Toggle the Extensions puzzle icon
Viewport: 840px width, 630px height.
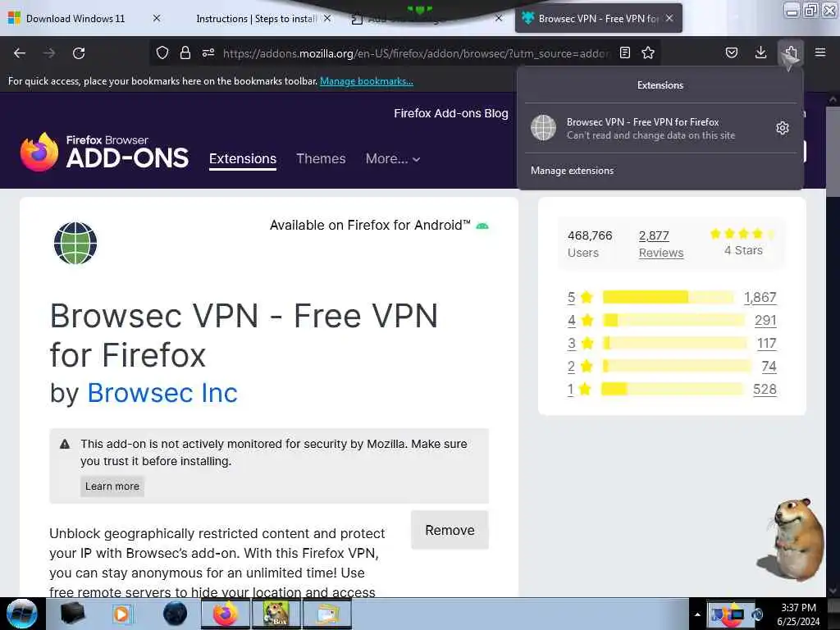click(791, 52)
